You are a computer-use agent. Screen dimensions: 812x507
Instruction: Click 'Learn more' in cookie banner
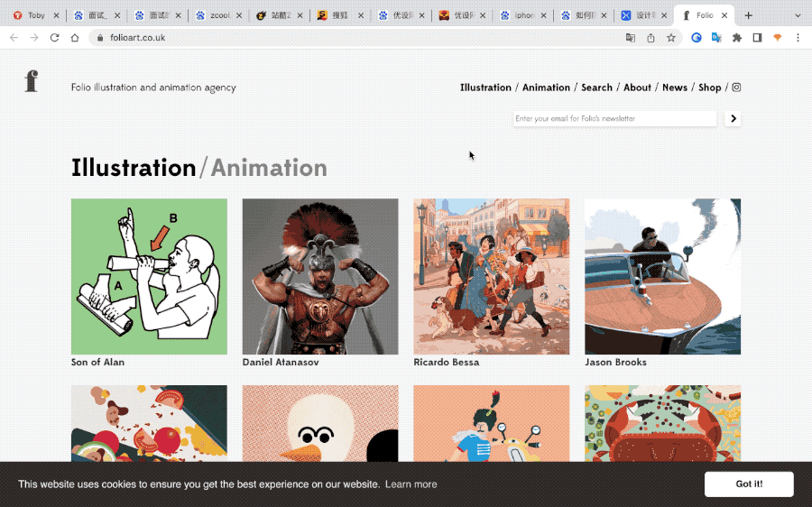pos(411,484)
